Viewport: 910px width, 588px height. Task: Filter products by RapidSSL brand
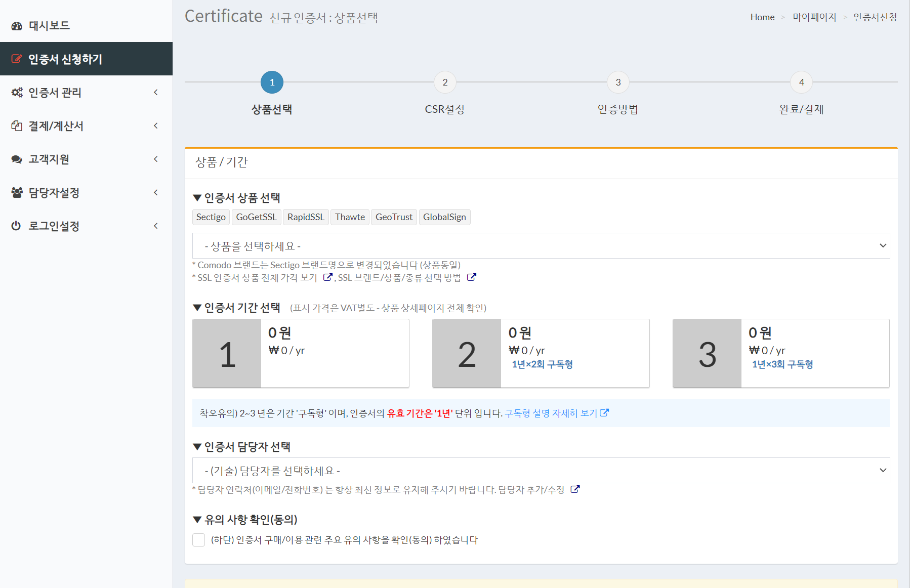pos(306,217)
